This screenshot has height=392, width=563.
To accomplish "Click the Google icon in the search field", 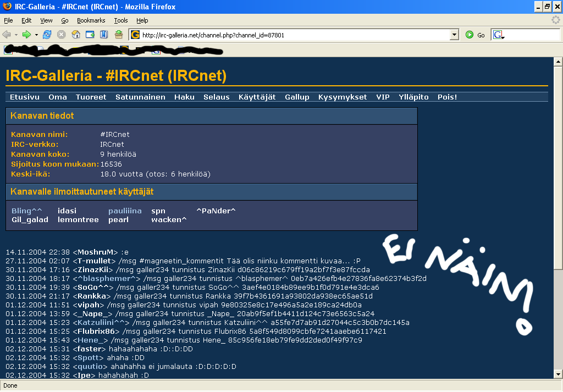I will pyautogui.click(x=498, y=35).
